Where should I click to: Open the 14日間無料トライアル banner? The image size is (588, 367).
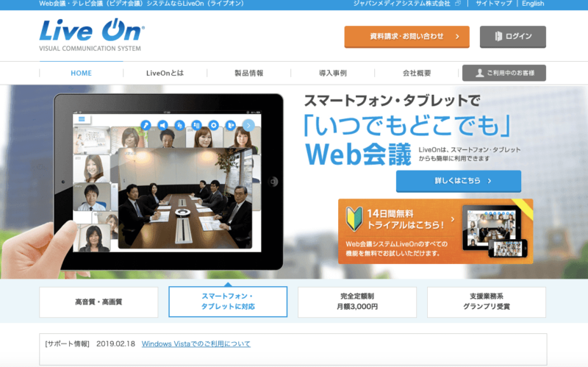435,231
